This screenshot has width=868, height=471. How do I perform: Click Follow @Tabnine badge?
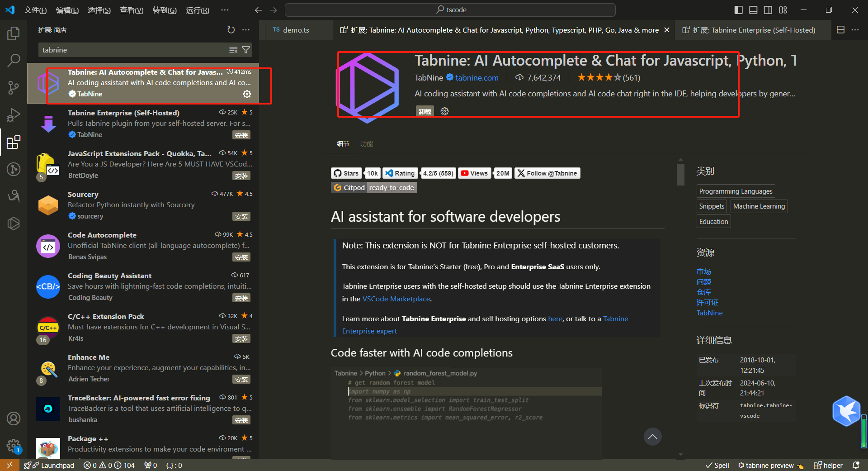click(547, 173)
